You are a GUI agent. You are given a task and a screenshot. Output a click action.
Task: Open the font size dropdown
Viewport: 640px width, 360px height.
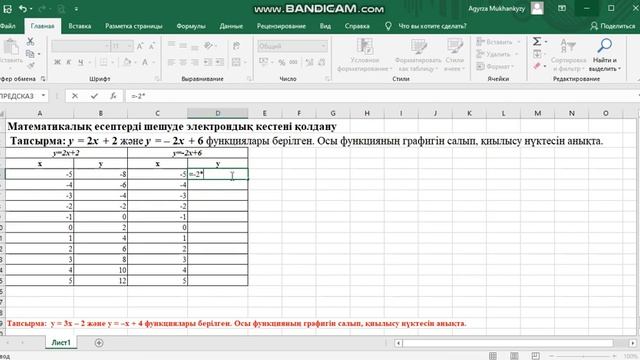coord(130,46)
